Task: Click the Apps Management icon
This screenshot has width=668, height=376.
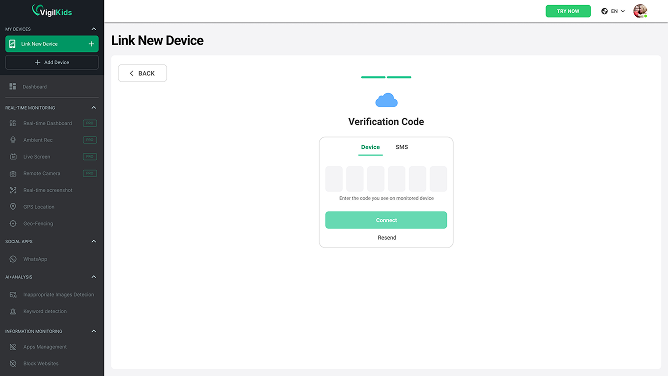Action: tap(13, 347)
